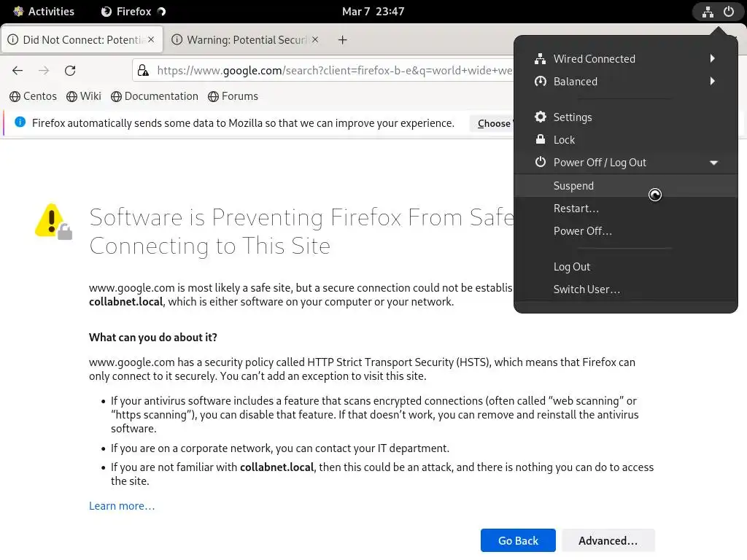Image resolution: width=747 pixels, height=560 pixels.
Task: Choose Restart… from power menu
Action: (x=625, y=208)
